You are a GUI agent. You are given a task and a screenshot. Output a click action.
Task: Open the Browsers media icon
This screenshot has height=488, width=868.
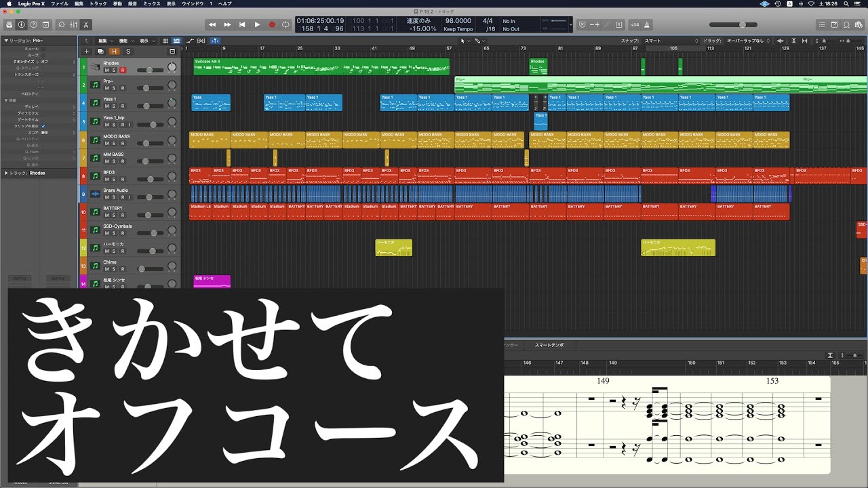tap(859, 24)
